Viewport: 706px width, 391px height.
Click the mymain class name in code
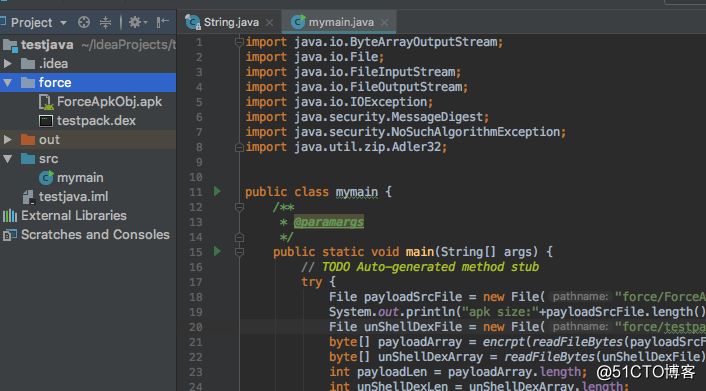pos(357,192)
